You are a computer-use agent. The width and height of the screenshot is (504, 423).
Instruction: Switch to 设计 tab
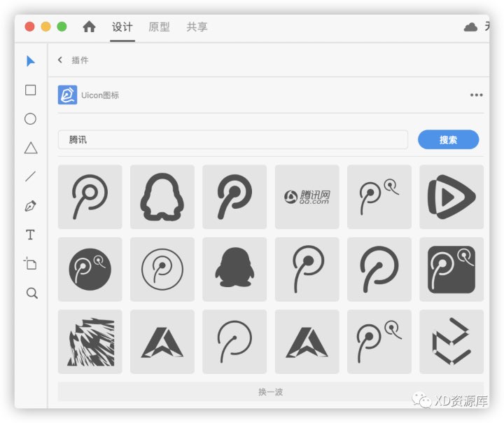coord(122,27)
